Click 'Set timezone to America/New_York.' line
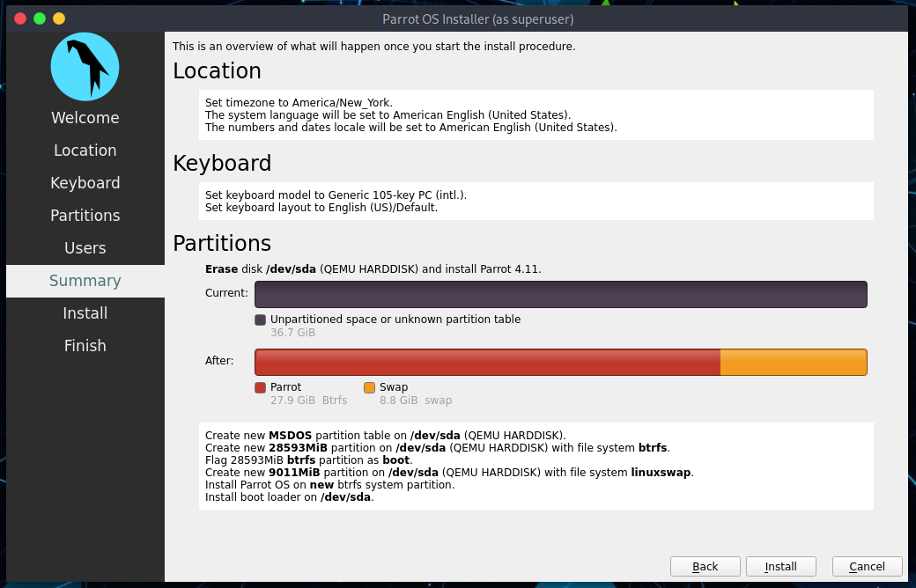 [299, 103]
